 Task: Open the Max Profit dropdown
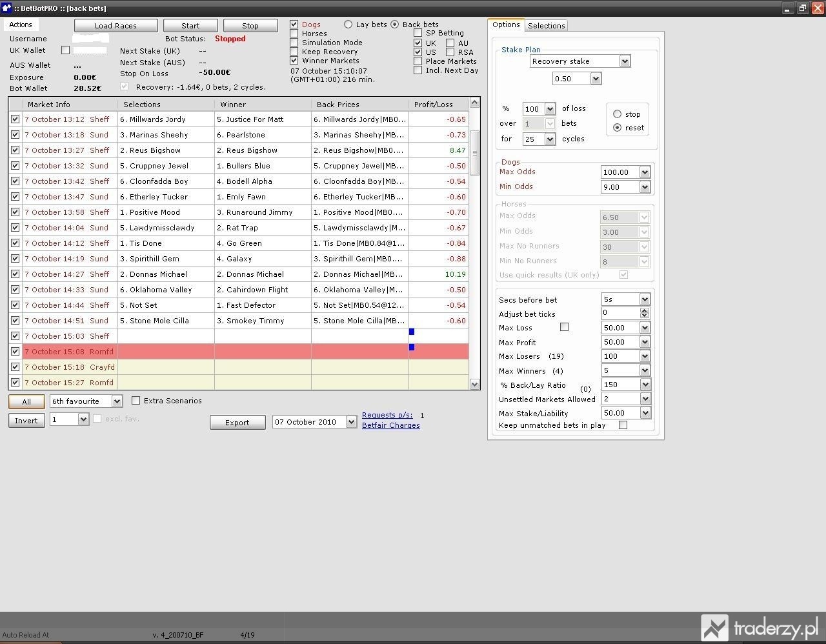pos(644,341)
